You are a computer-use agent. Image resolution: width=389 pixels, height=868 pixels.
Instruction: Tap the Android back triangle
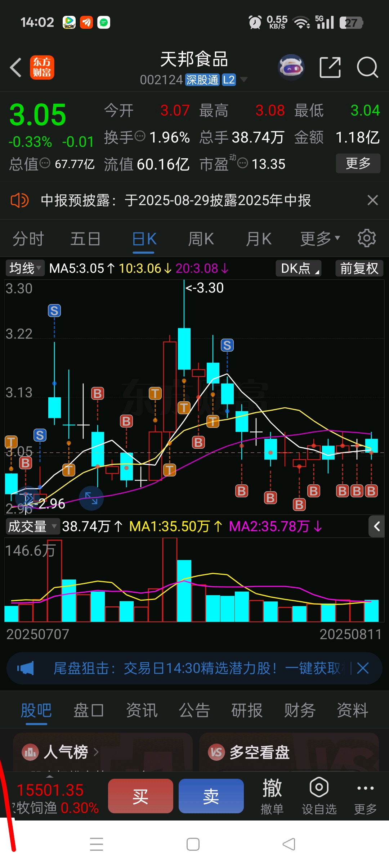[289, 844]
